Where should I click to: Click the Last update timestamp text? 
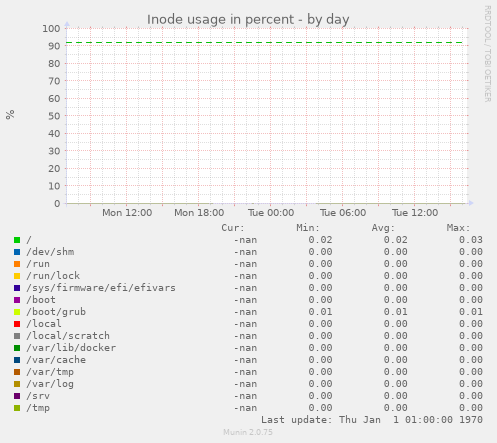point(372,420)
